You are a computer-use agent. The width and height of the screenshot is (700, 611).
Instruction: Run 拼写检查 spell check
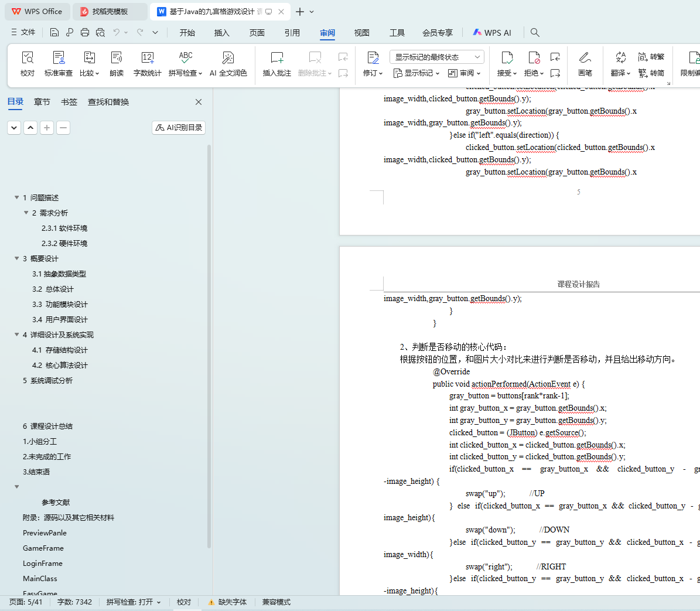click(185, 64)
